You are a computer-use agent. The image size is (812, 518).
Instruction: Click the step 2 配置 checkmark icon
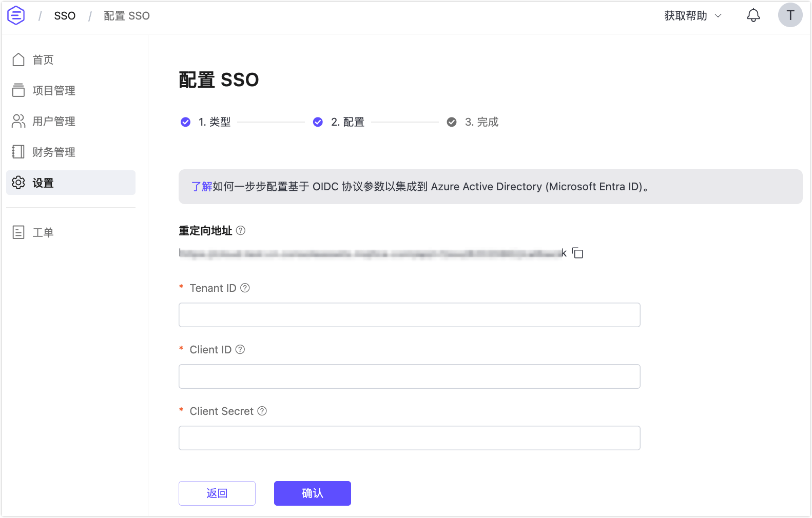318,122
